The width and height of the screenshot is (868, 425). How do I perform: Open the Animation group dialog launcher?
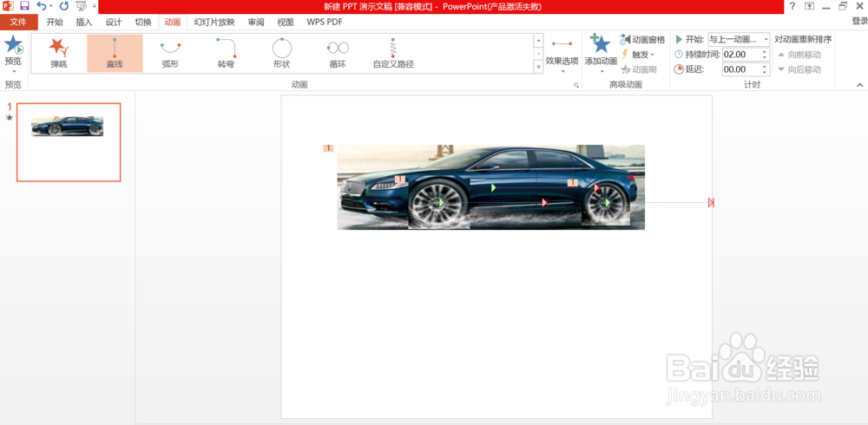click(576, 85)
